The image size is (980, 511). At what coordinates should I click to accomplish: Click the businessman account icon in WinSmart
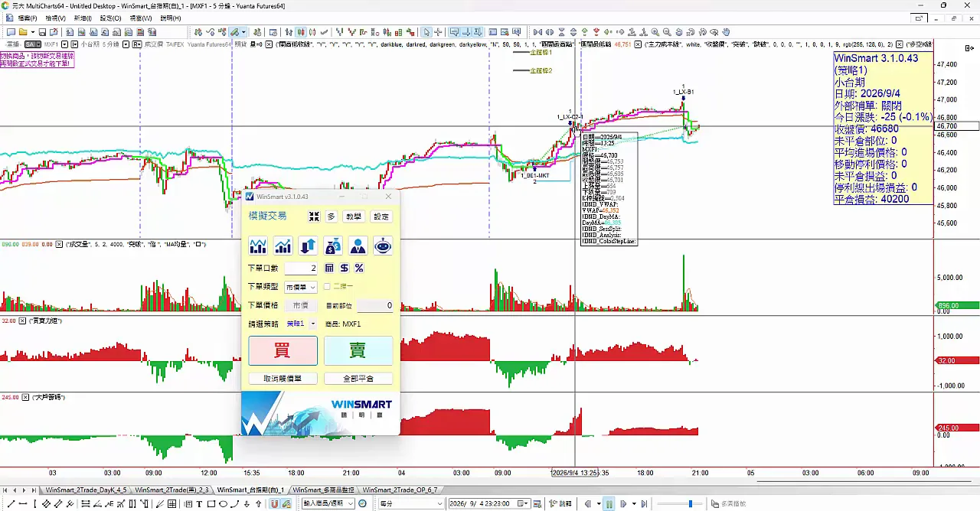358,246
